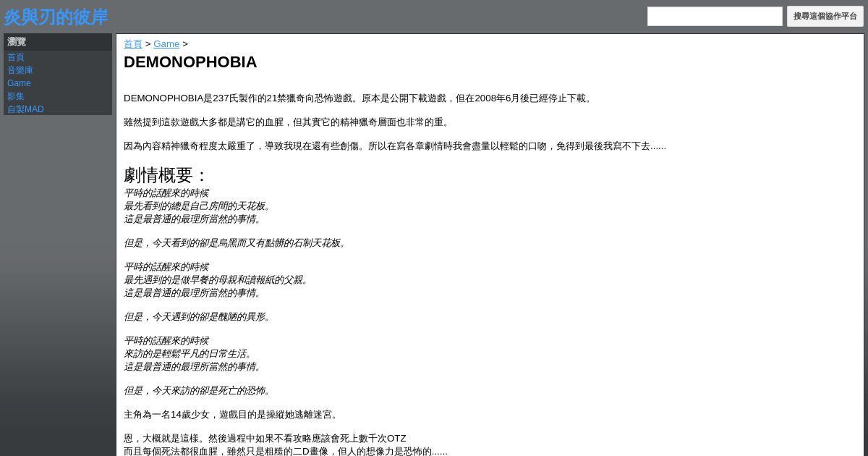Viewport: 868px width, 456px height.
Task: Click the line 最先看到的總是自己房間的天花板。
Action: (199, 206)
